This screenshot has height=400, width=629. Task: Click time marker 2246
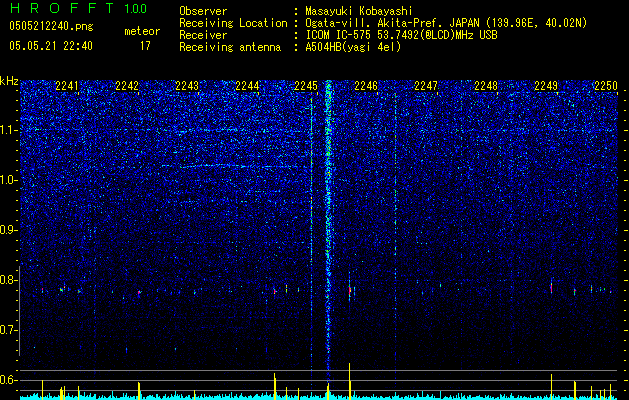(x=366, y=85)
